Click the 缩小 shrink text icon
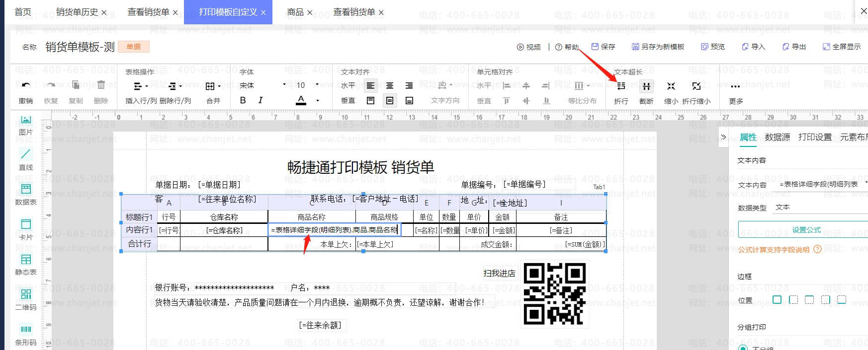Viewport: 868px width, 350px height. 671,86
